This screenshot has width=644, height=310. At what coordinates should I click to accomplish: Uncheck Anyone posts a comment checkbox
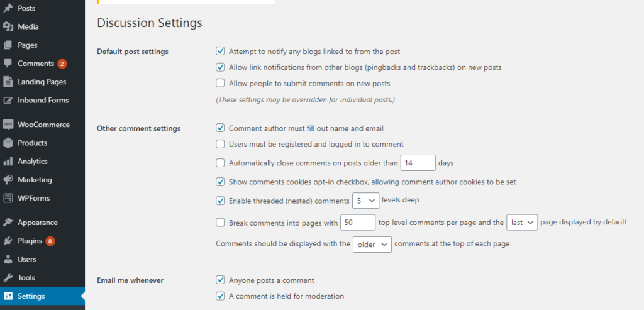221,280
